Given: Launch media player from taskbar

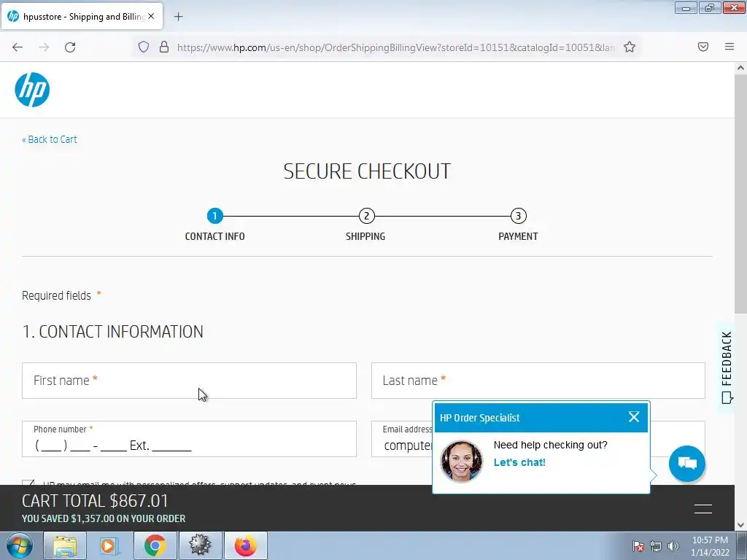Looking at the screenshot, I should pyautogui.click(x=109, y=545).
